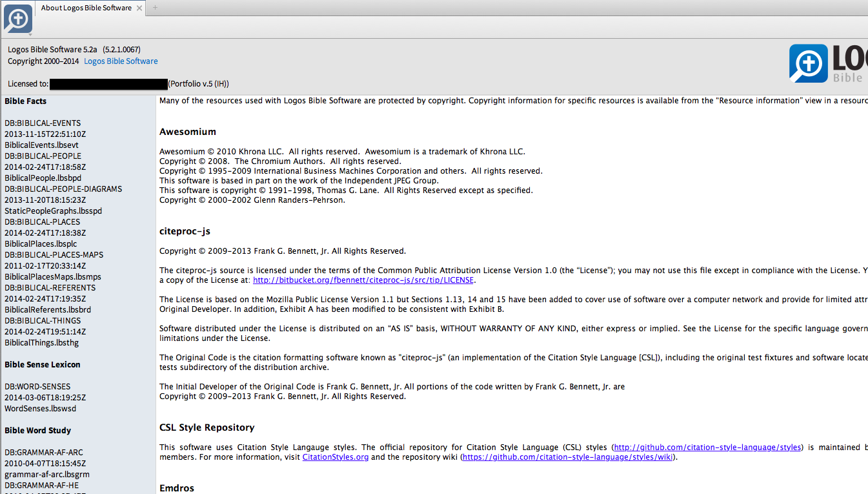Select DB:BIBLICAL-EVENTS entry

tap(43, 123)
